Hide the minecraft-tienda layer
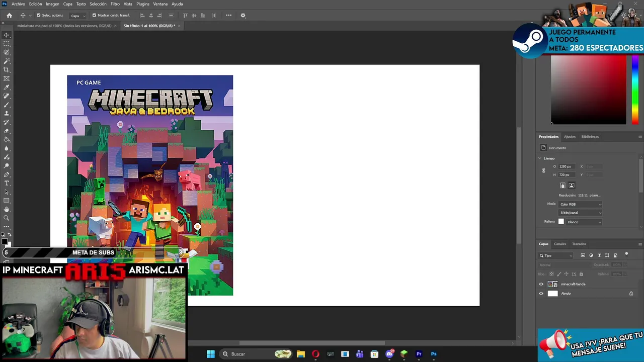 541,284
